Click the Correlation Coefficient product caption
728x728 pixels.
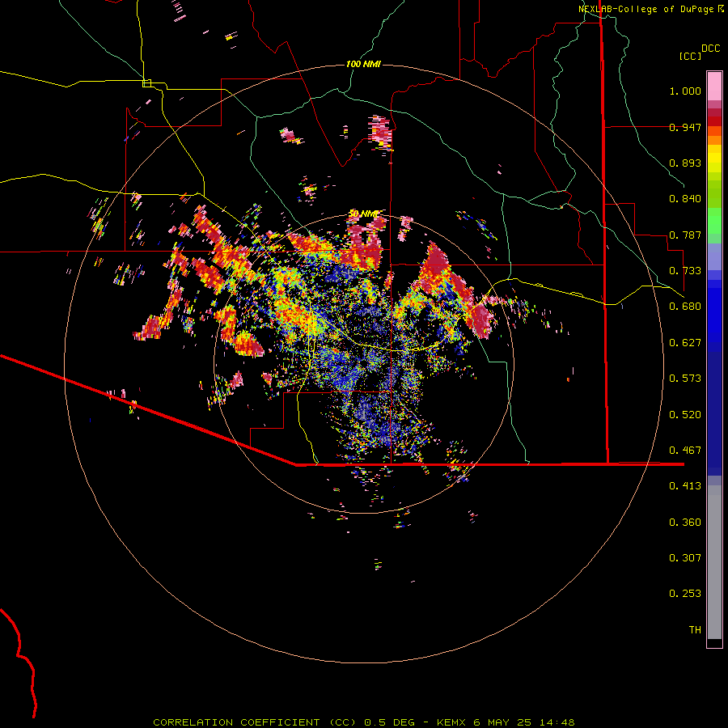click(364, 722)
